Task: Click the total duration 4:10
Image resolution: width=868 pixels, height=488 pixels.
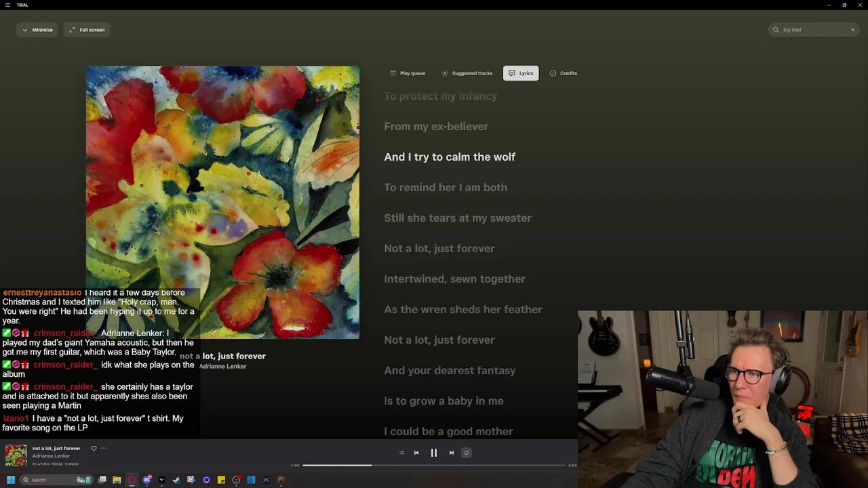Action: tap(572, 466)
